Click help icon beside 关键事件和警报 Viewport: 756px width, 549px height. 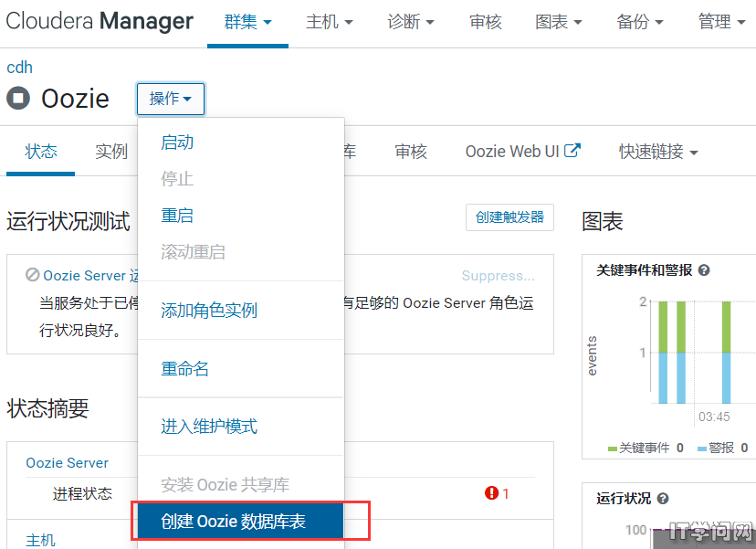coord(704,270)
